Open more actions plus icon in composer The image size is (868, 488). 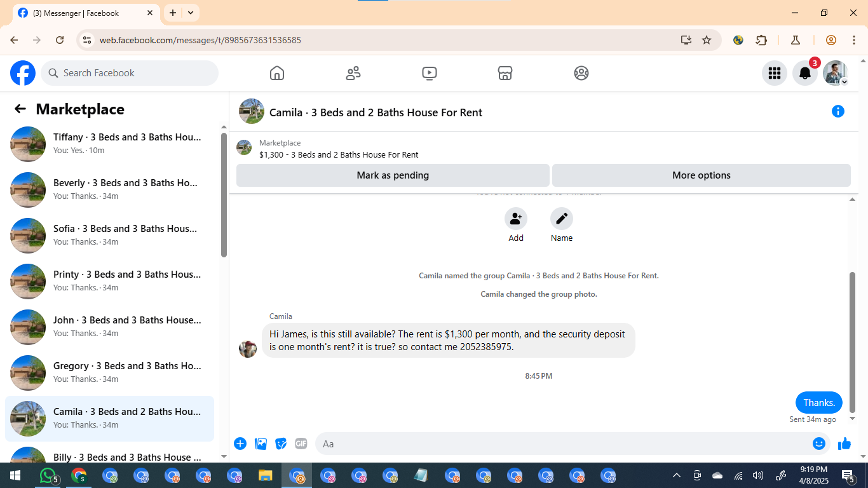[x=240, y=444]
